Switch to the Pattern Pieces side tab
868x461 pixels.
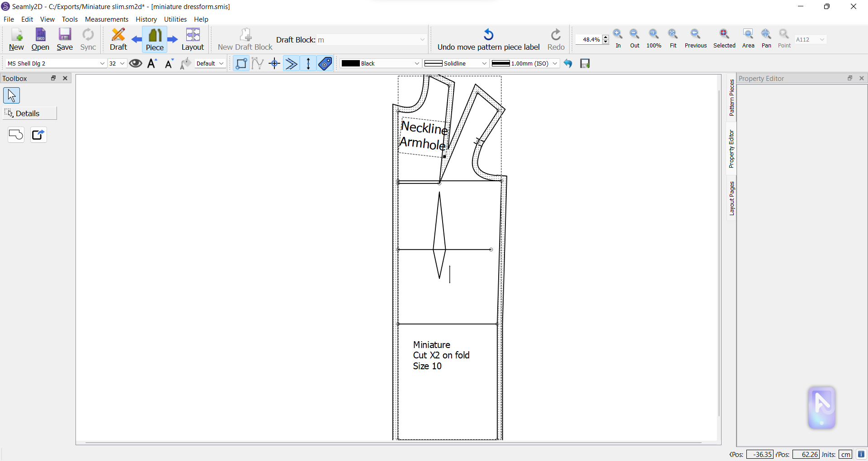coord(731,98)
